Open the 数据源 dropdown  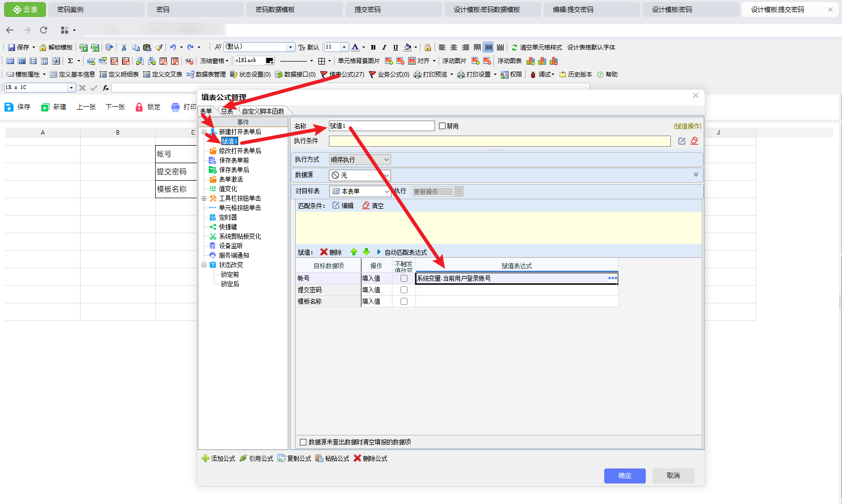pyautogui.click(x=360, y=175)
